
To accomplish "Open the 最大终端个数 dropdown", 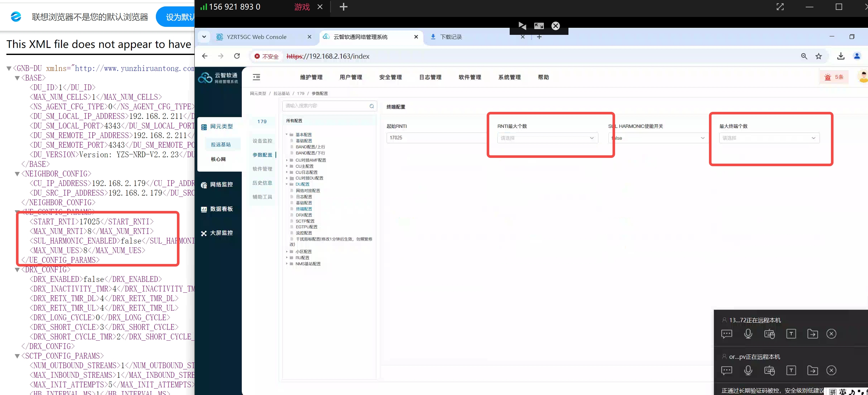I will point(769,138).
